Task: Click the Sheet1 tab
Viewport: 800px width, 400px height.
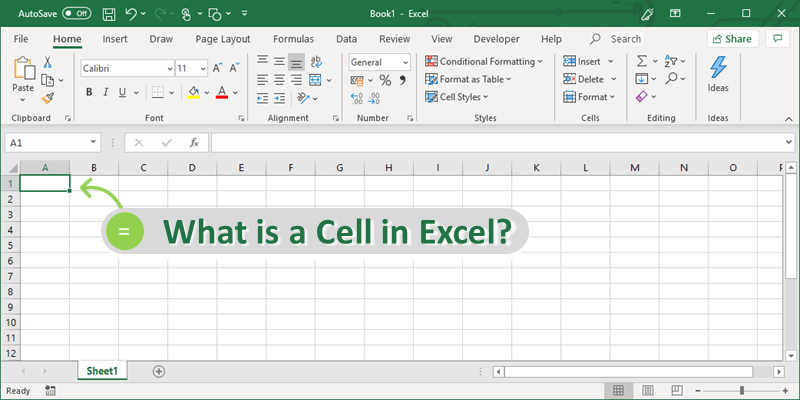Action: (x=102, y=371)
